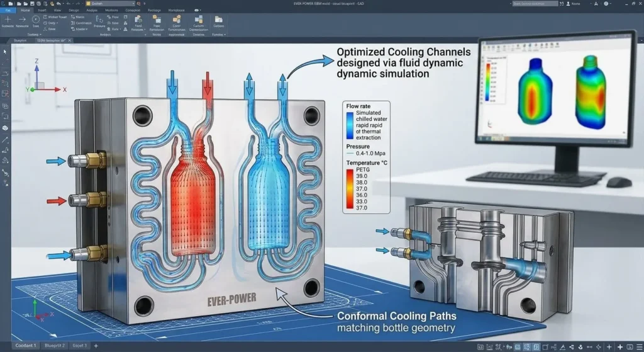Click the search field in the title bar
Image resolution: width=644 pixels, height=352 pixels.
pyautogui.click(x=535, y=3)
